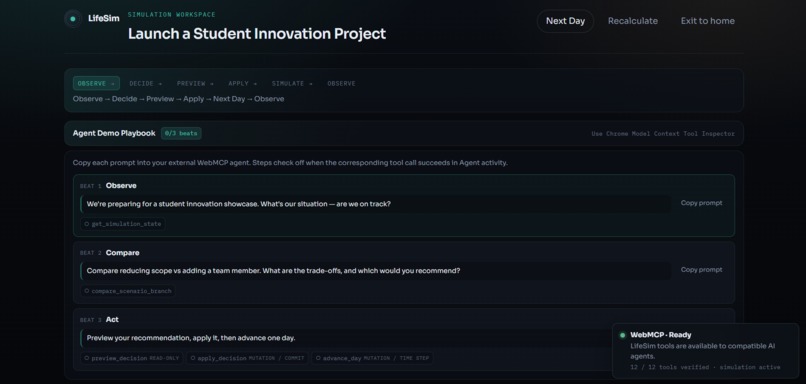Click the Observe heading in Beat 1
The height and width of the screenshot is (384, 806).
tap(121, 186)
